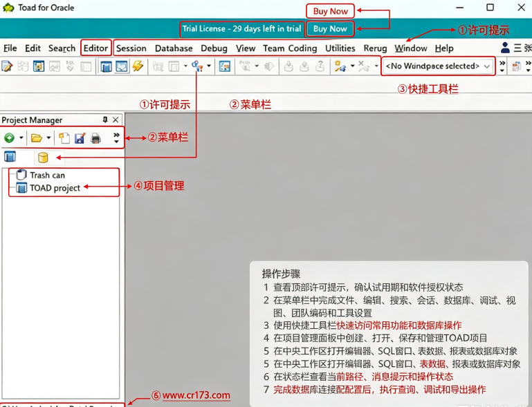Click the user profile icon at top right
Viewport: 532px width, 407px height.
[505, 48]
